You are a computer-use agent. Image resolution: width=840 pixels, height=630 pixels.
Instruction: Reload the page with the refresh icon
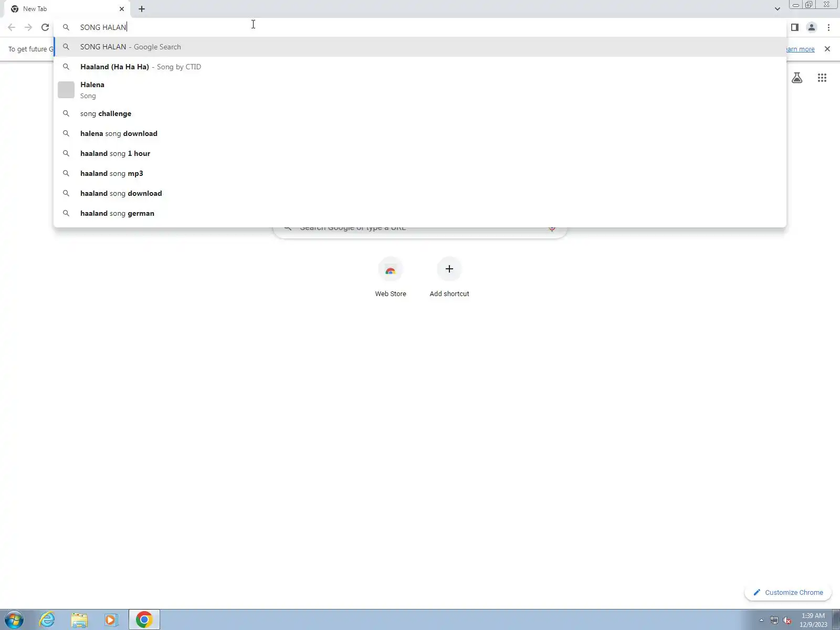pyautogui.click(x=45, y=27)
